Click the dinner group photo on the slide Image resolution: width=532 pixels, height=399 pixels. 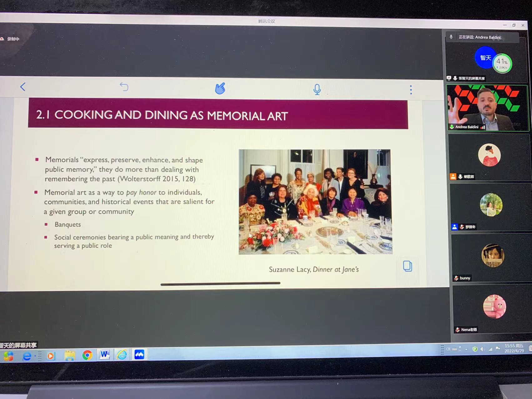(x=315, y=202)
